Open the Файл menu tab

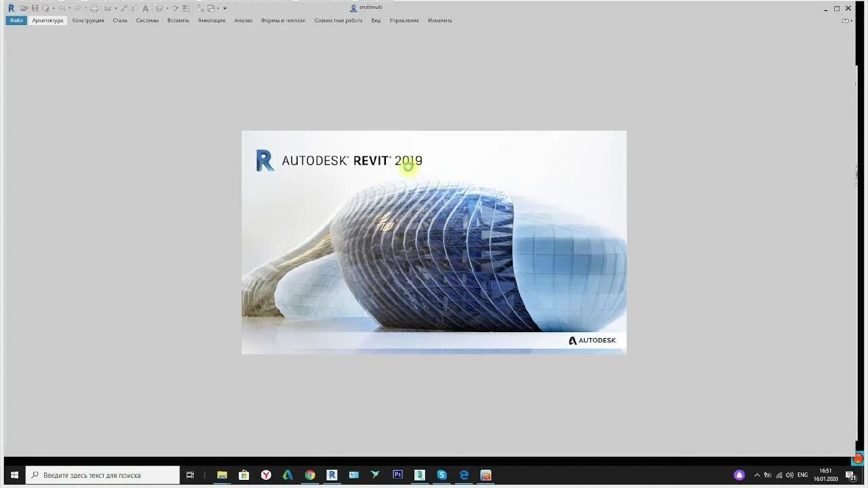pyautogui.click(x=16, y=20)
